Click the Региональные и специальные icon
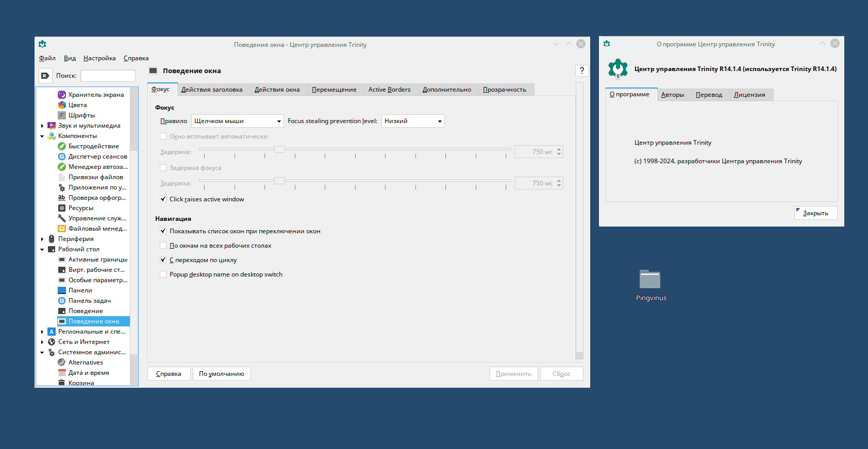 [52, 332]
